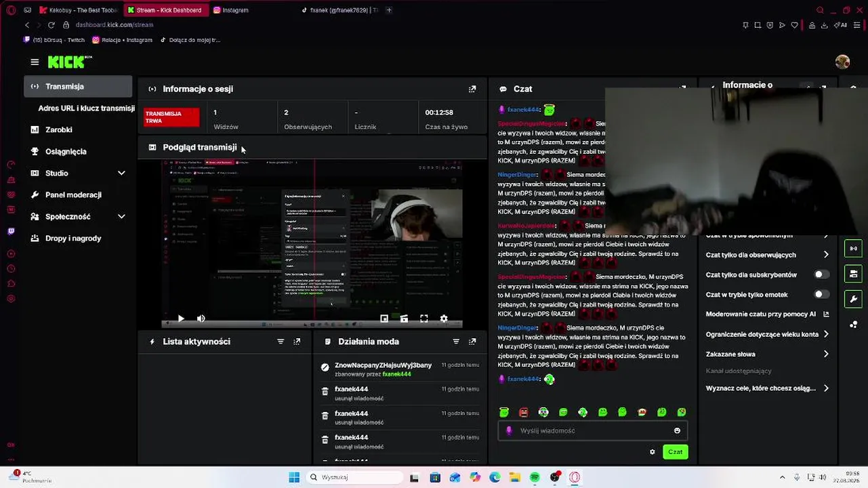Viewport: 868px width, 488px height.
Task: Click the chat identity badge in message box
Action: point(510,430)
